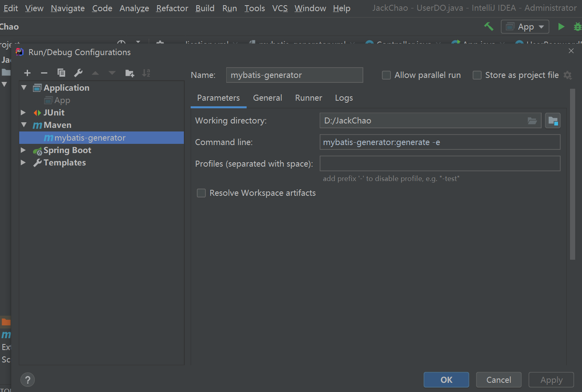Click the Apply button

coord(551,380)
